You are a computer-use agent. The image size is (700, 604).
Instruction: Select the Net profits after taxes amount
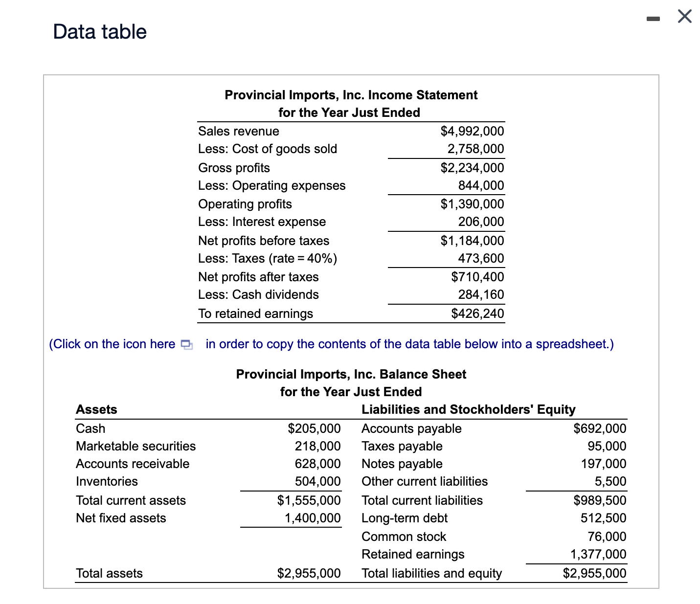tap(477, 277)
